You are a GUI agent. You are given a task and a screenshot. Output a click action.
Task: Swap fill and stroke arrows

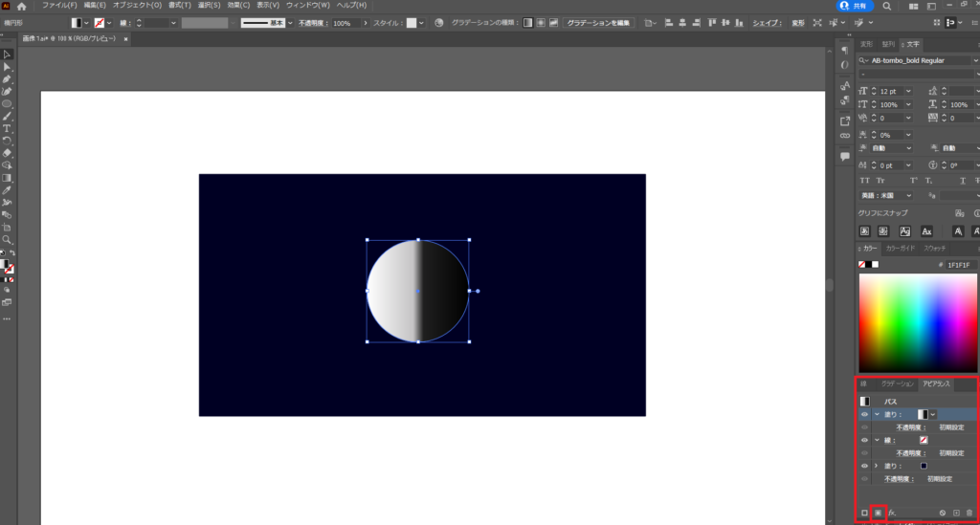click(x=12, y=252)
